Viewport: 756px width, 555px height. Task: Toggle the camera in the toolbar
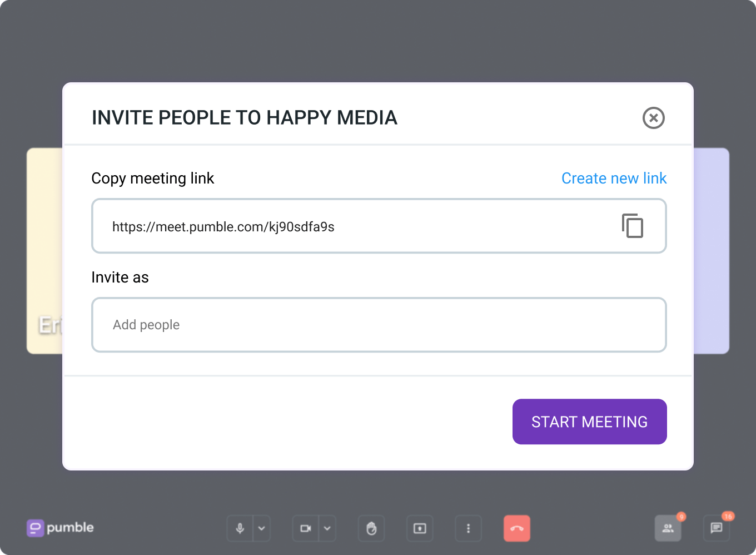point(306,528)
